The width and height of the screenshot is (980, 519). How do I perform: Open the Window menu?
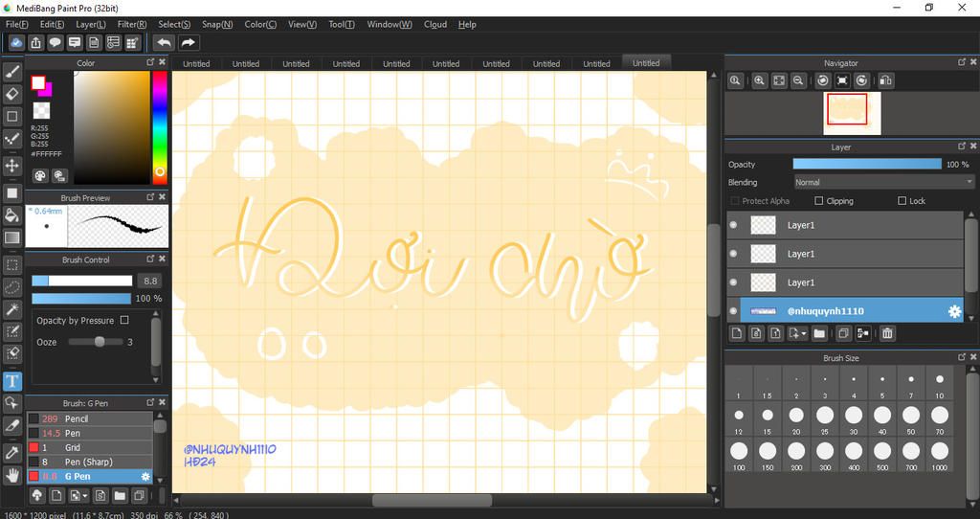click(x=390, y=24)
